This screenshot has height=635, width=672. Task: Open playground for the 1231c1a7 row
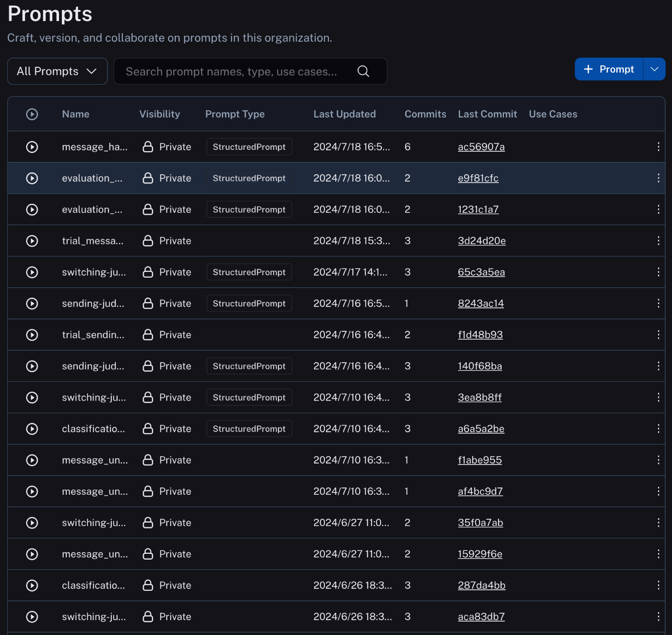tap(32, 209)
